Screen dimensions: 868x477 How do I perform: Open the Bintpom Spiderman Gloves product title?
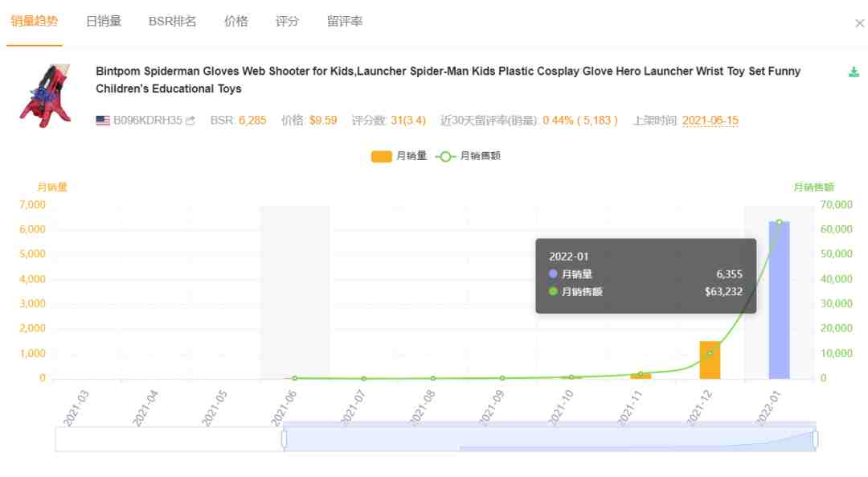click(x=448, y=80)
